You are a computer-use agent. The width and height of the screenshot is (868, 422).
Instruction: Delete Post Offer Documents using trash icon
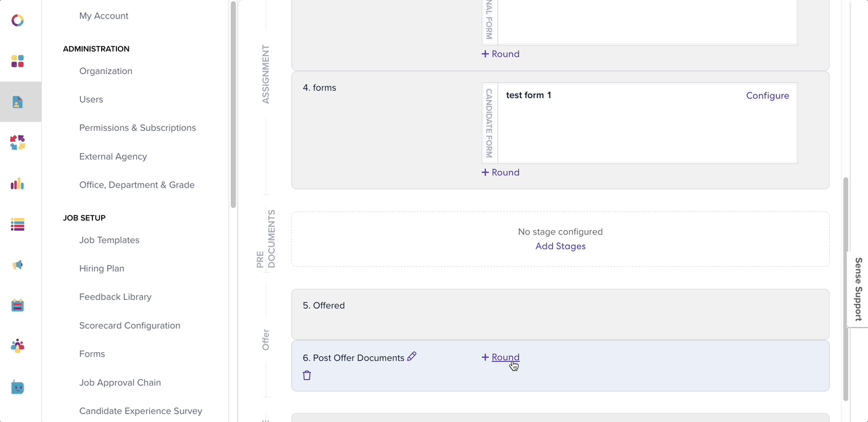(306, 375)
